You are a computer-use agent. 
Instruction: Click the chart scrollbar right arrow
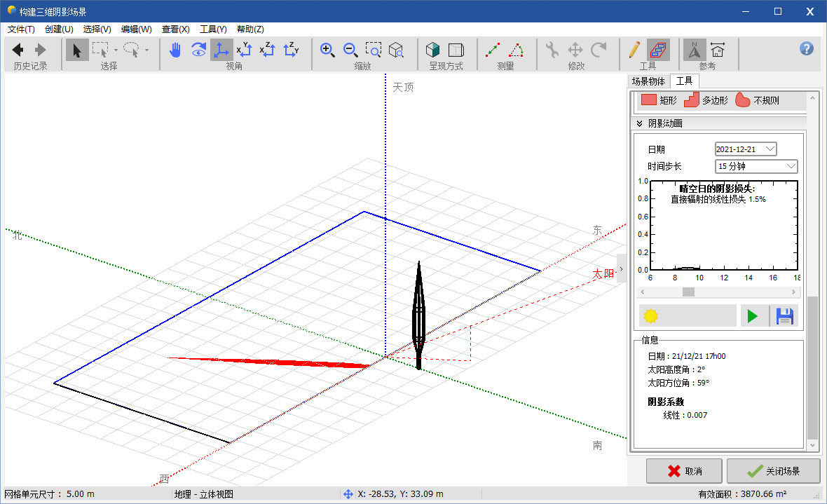coord(794,292)
